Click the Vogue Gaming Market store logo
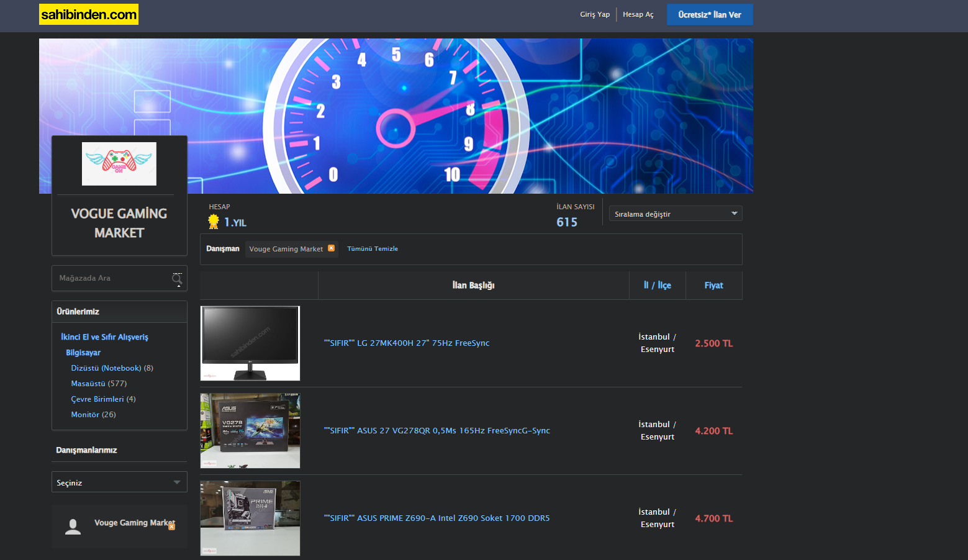The image size is (968, 560). point(119,164)
